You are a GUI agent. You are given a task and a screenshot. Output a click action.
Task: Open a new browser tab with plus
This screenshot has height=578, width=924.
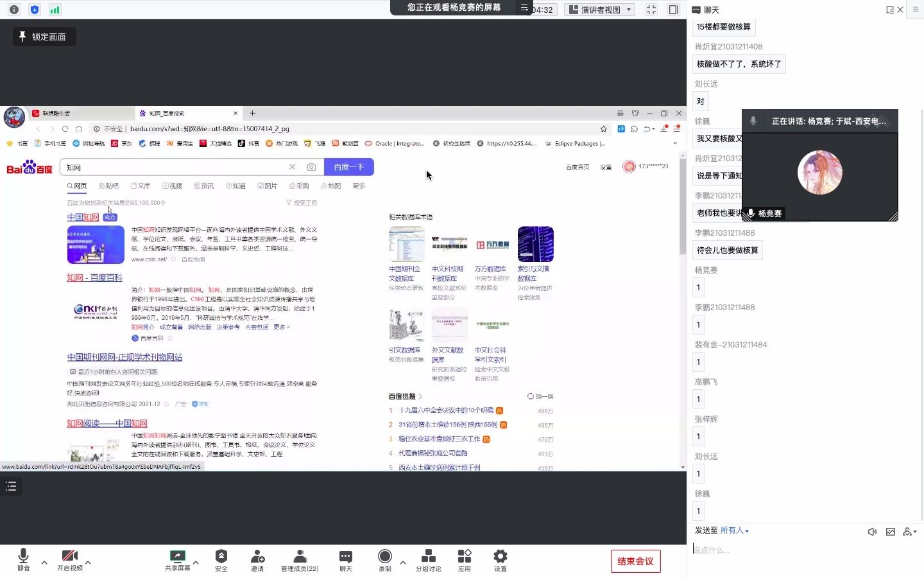coord(252,113)
